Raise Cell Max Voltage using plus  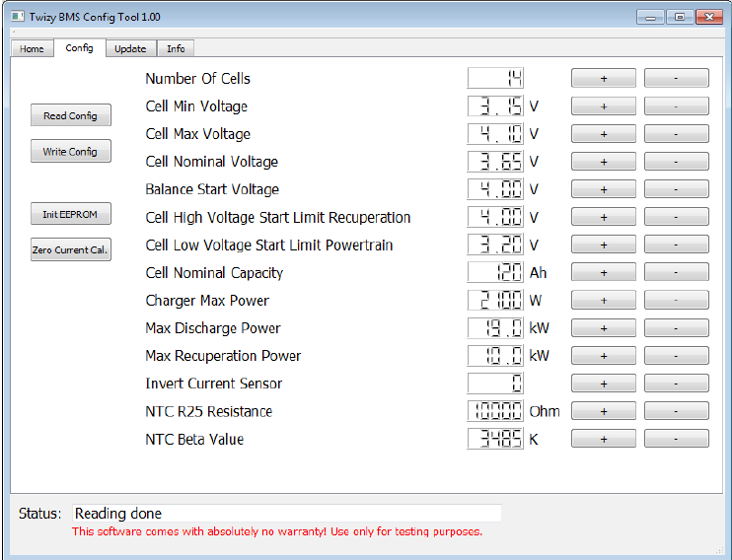pos(603,134)
